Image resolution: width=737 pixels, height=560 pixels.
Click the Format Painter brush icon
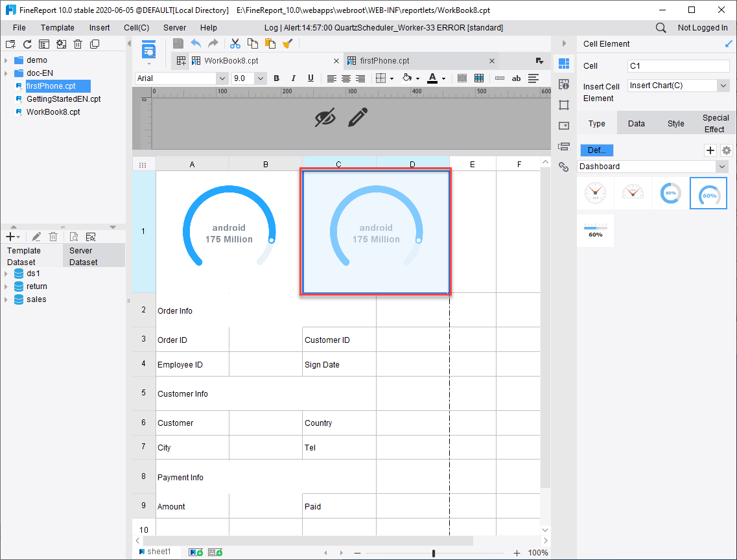click(x=288, y=43)
